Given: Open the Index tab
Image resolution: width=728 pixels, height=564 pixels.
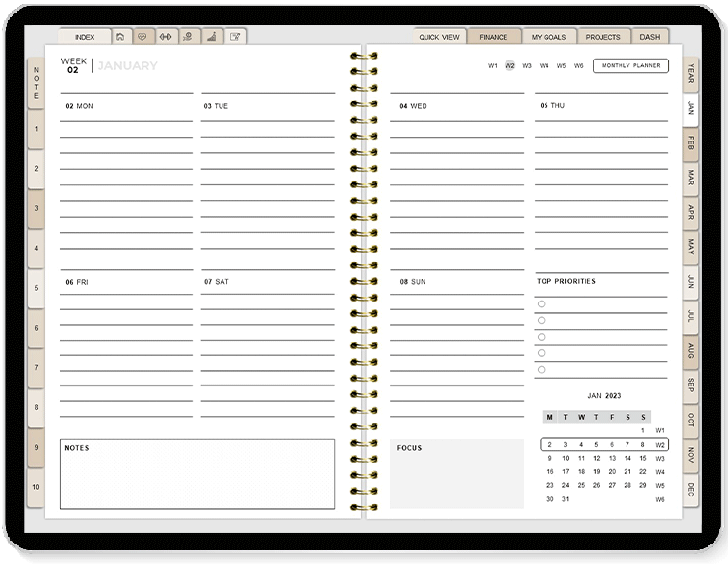Looking at the screenshot, I should [x=85, y=37].
